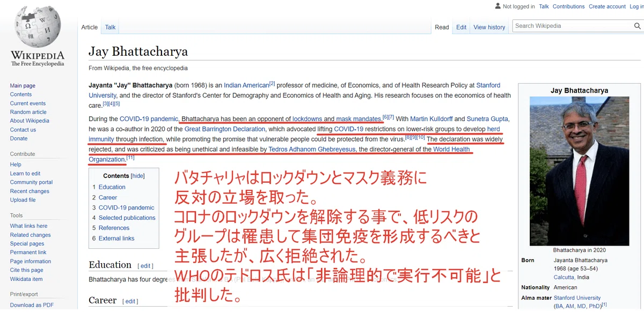The image size is (644, 312).
Task: Open Random article in sidebar
Action: click(28, 112)
